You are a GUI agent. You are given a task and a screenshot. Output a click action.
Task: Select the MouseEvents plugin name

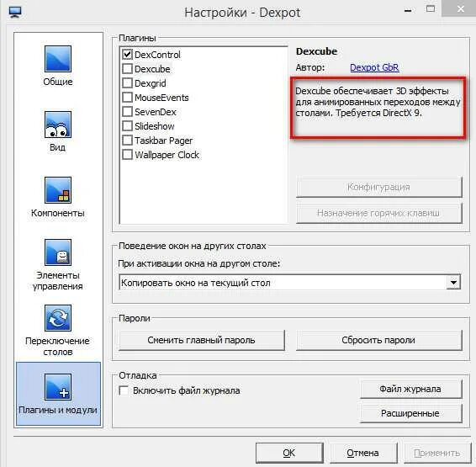point(161,98)
